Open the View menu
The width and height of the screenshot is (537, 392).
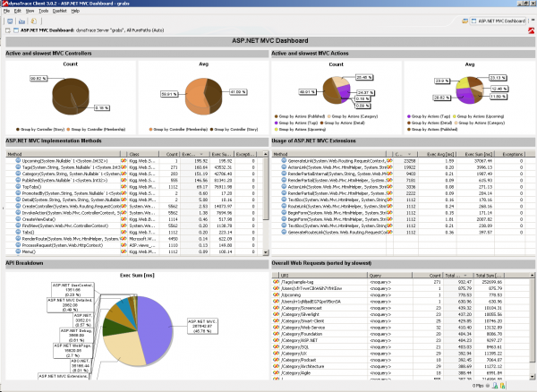tap(30, 11)
